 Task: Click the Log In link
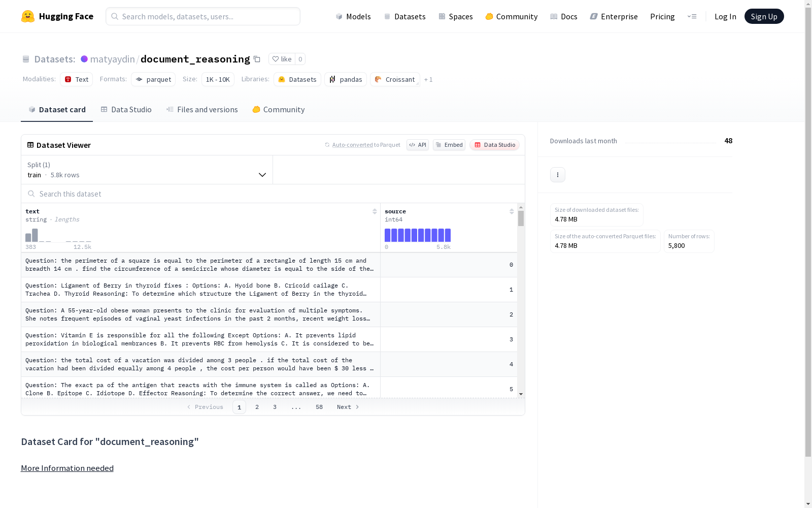click(x=725, y=16)
